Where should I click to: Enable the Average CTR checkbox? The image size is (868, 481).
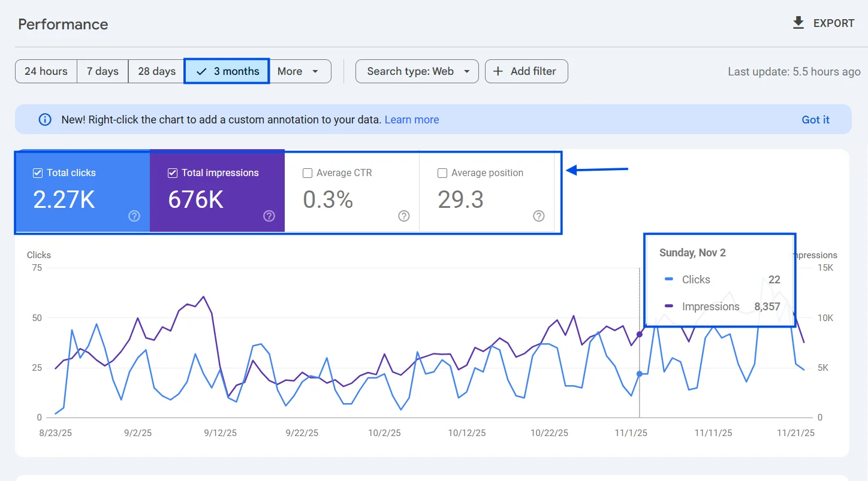(308, 173)
